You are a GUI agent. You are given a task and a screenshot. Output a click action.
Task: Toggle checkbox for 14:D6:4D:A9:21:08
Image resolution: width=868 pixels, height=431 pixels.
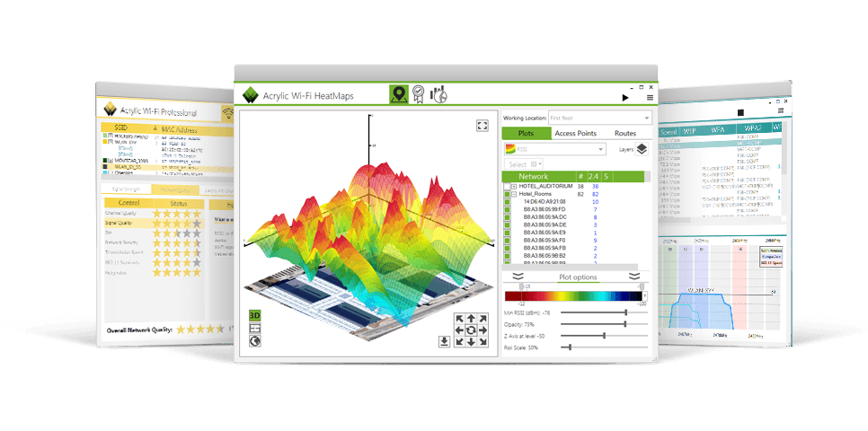pyautogui.click(x=507, y=203)
